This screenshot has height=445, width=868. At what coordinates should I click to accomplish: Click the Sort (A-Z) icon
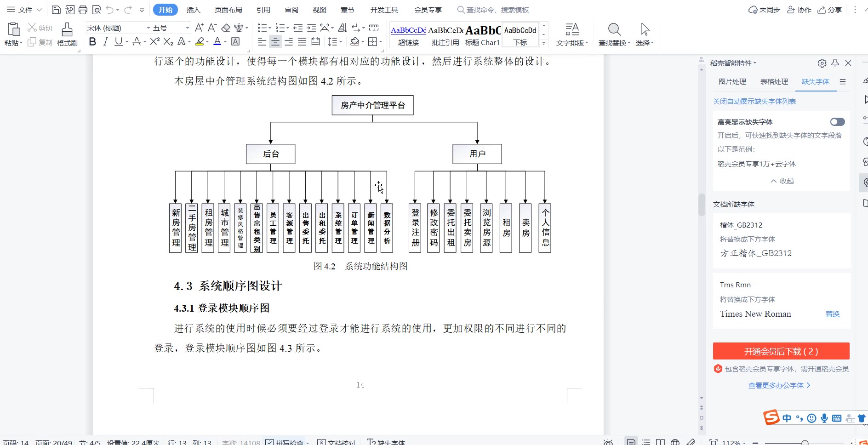[x=343, y=28]
